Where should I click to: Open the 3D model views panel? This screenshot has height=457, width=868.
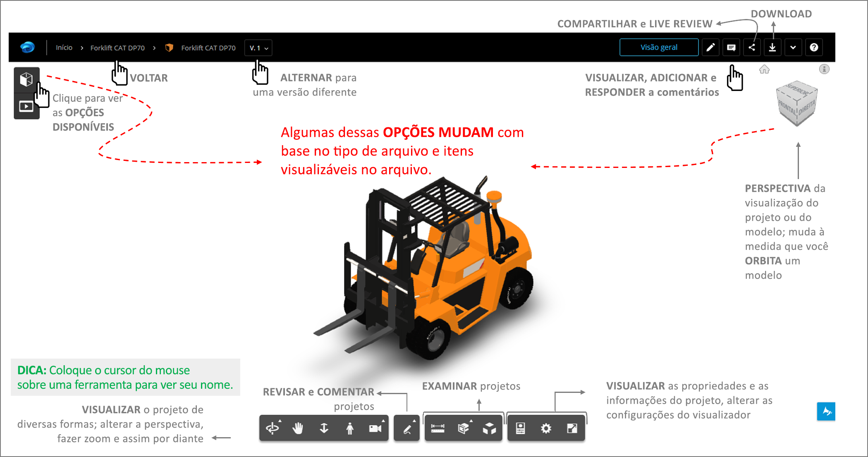point(26,79)
